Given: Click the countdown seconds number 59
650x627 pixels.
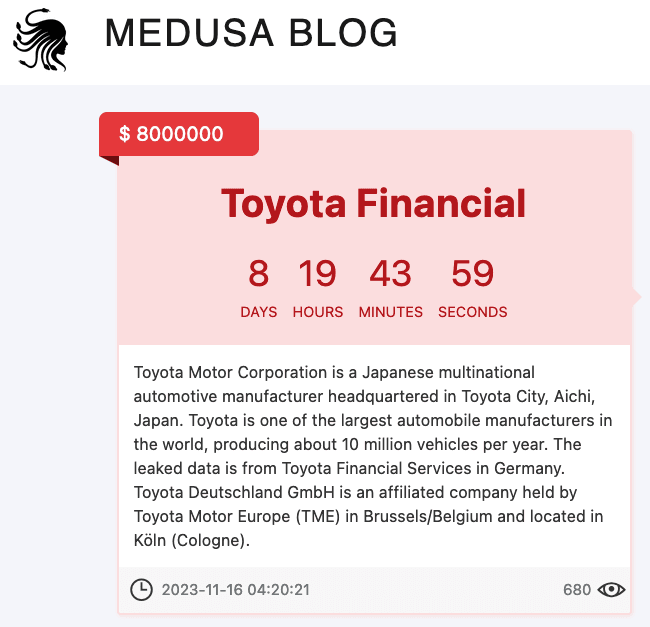Looking at the screenshot, I should click(x=473, y=273).
